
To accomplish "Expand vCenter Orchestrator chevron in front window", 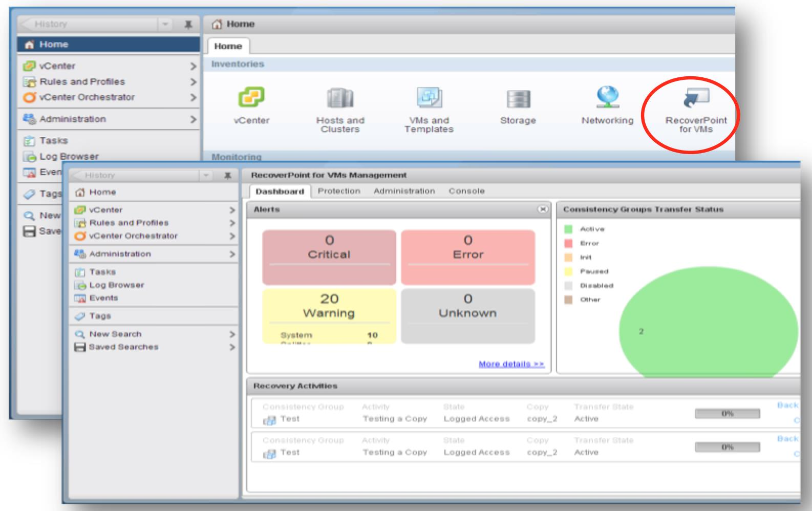I will point(232,236).
